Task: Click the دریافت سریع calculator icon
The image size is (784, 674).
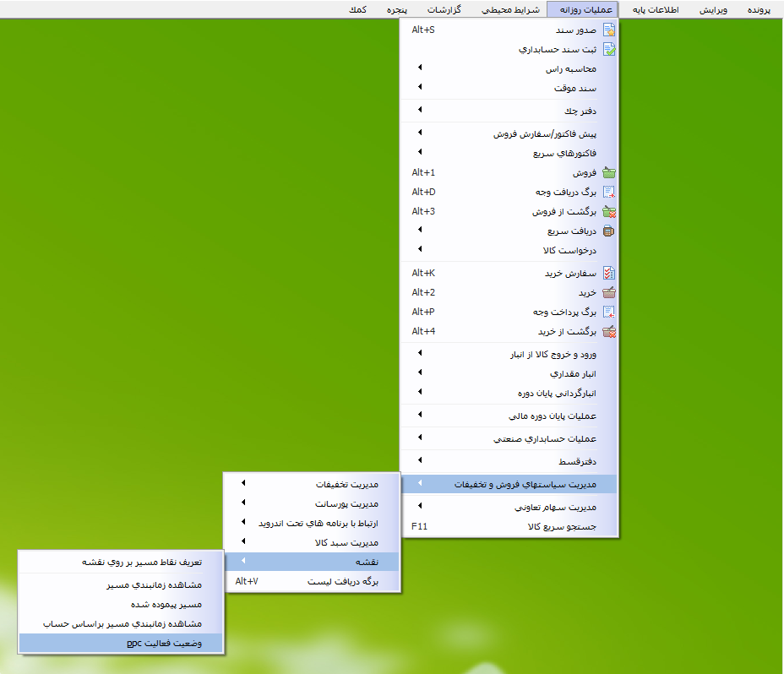Action: pyautogui.click(x=608, y=231)
